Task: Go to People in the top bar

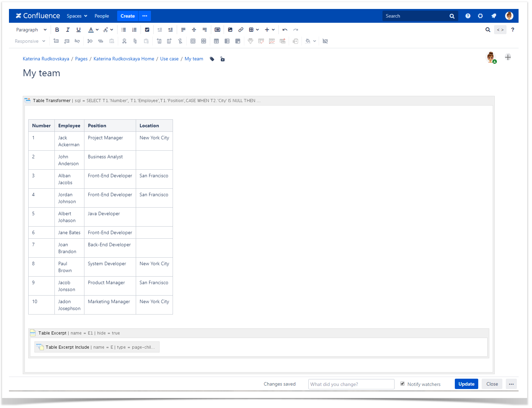Action: [102, 16]
